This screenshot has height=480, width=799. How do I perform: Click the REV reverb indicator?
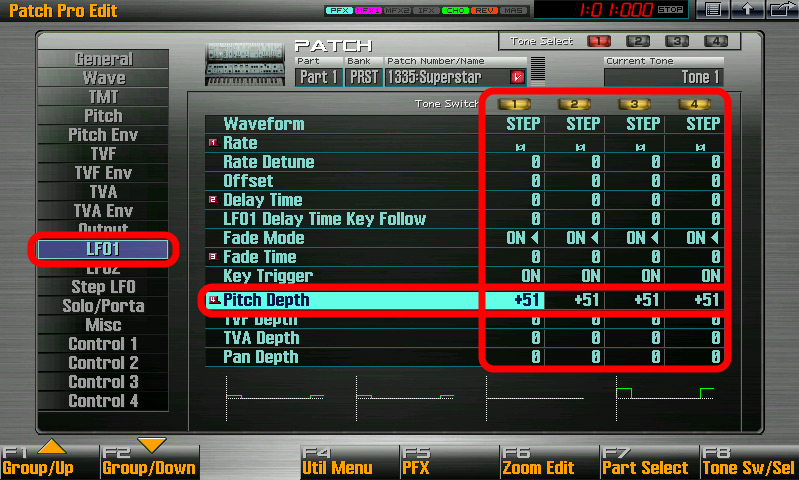(484, 10)
